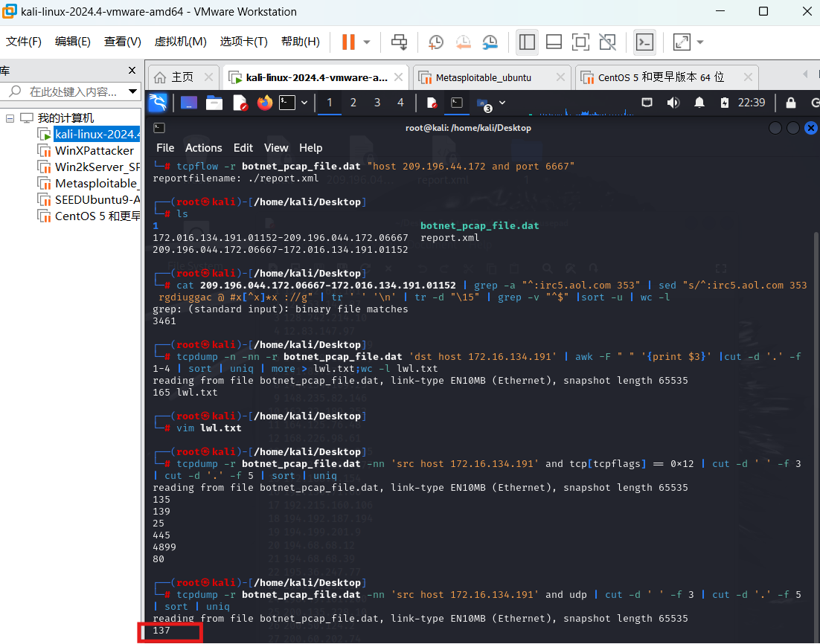Screen dimensions: 820x644
Task: Open the snapshot manager
Action: [x=490, y=42]
